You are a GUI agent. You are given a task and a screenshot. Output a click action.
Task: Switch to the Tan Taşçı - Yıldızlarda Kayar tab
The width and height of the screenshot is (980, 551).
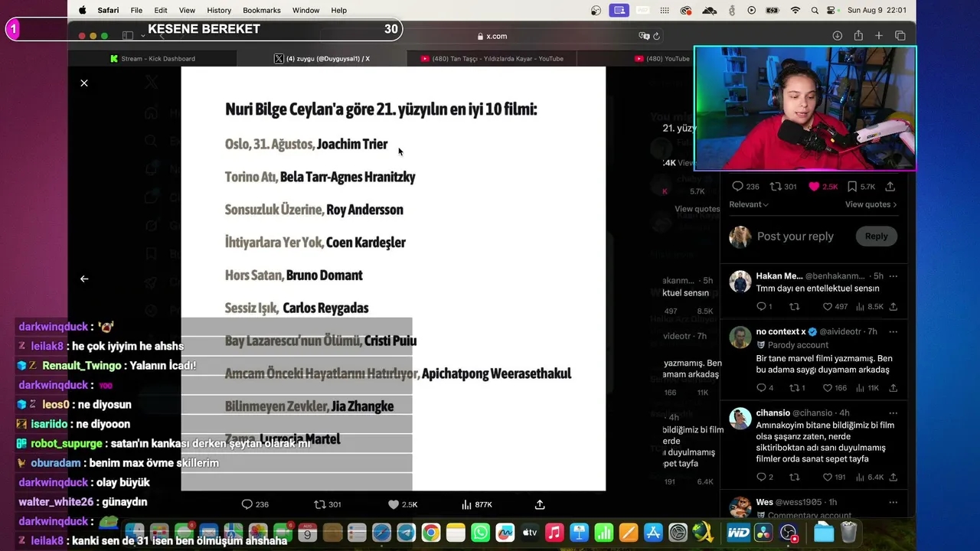pyautogui.click(x=492, y=58)
